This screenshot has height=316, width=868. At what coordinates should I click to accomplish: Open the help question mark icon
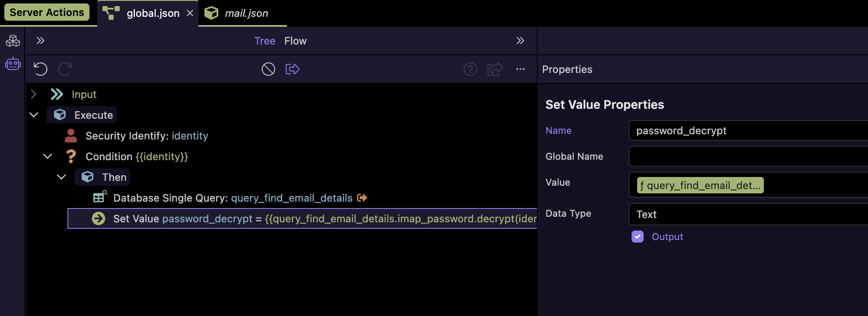(470, 69)
